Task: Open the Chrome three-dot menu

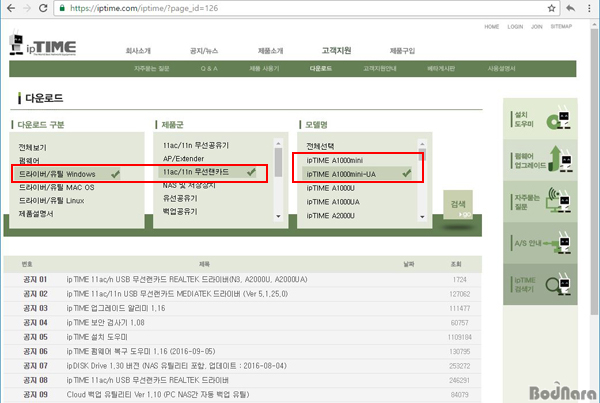Action: 589,8
